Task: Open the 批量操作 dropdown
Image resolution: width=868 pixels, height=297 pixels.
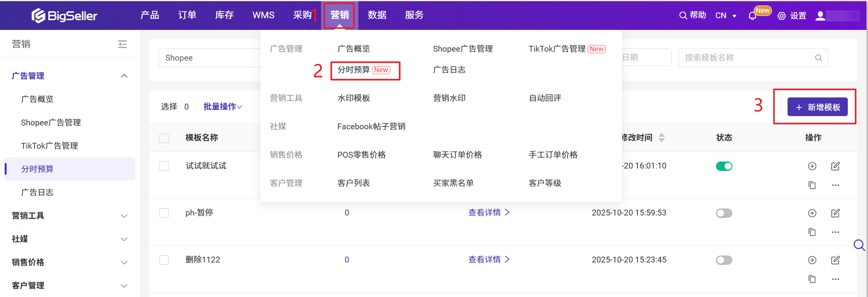Action: tap(222, 106)
